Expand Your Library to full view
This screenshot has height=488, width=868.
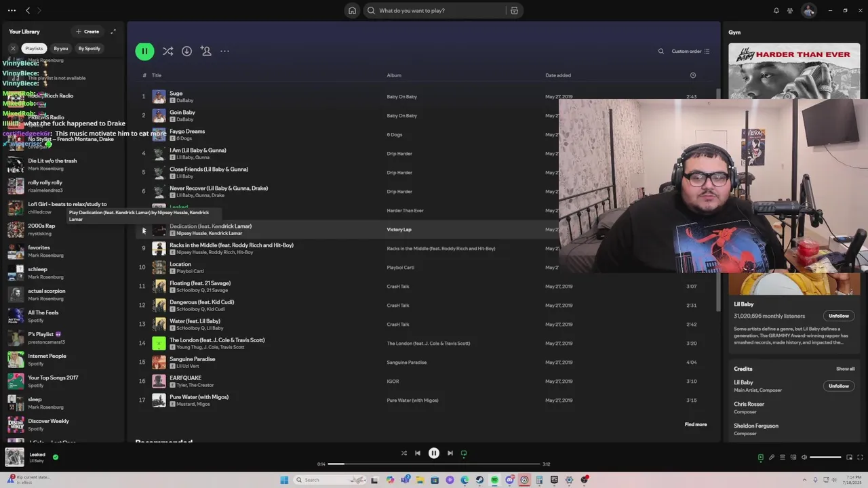113,31
